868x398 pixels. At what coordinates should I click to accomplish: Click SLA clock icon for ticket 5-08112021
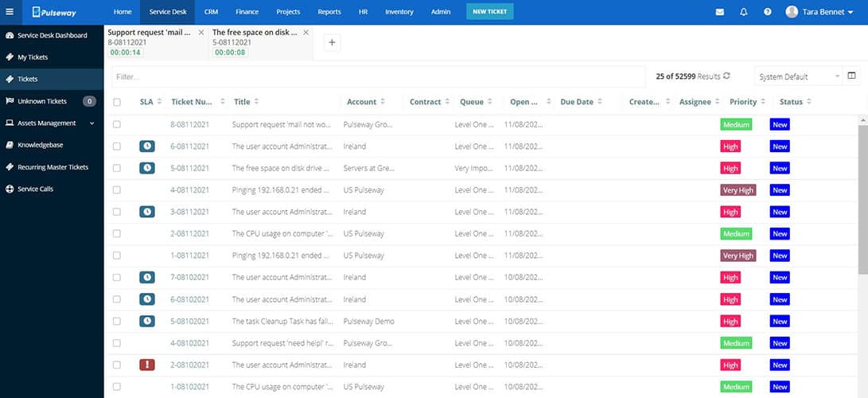click(x=146, y=168)
